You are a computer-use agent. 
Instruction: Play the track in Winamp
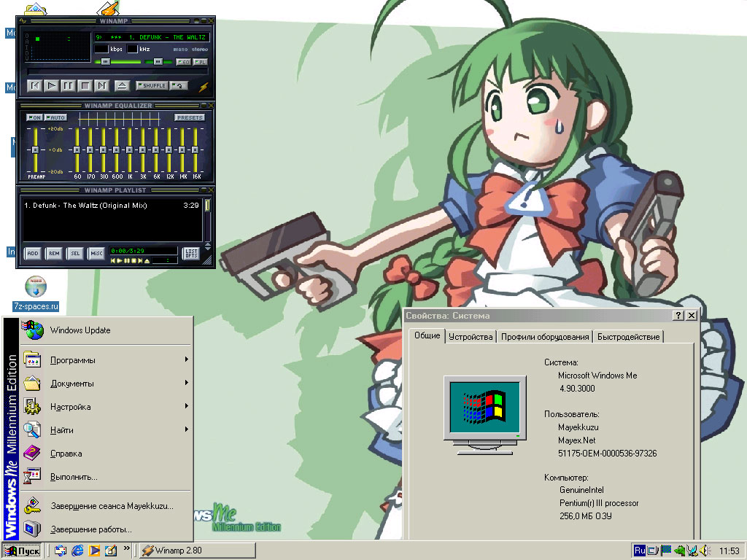click(x=52, y=86)
